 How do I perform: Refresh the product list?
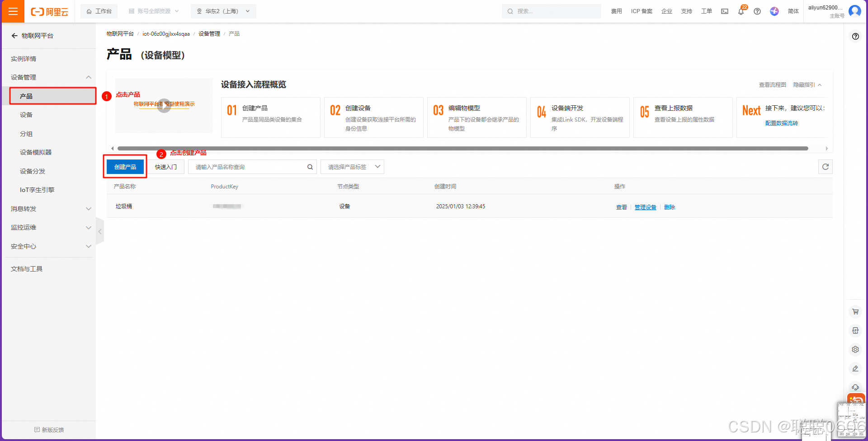[826, 167]
